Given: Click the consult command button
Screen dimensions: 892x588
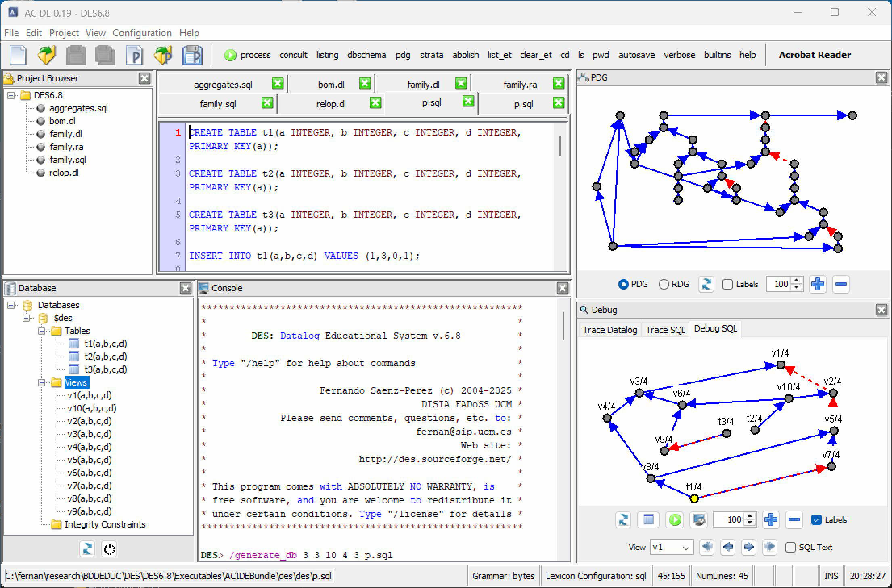Looking at the screenshot, I should tap(293, 55).
